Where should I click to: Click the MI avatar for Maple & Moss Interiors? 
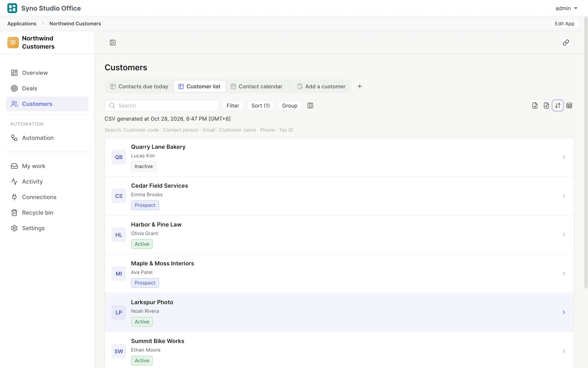tap(119, 274)
